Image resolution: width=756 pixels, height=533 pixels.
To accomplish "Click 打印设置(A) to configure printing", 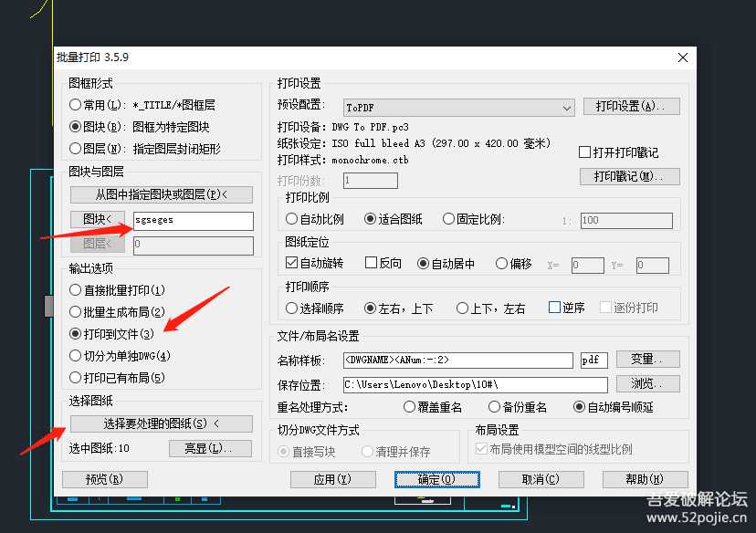I will pos(630,106).
